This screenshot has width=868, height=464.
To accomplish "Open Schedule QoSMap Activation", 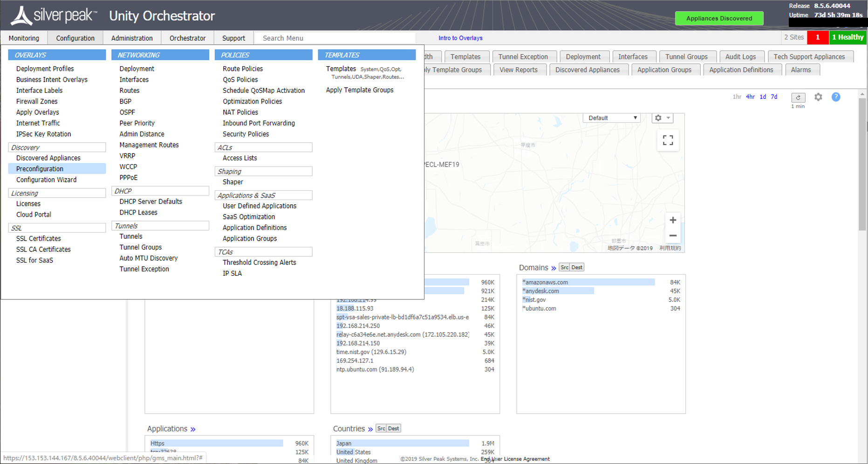I will [x=264, y=90].
